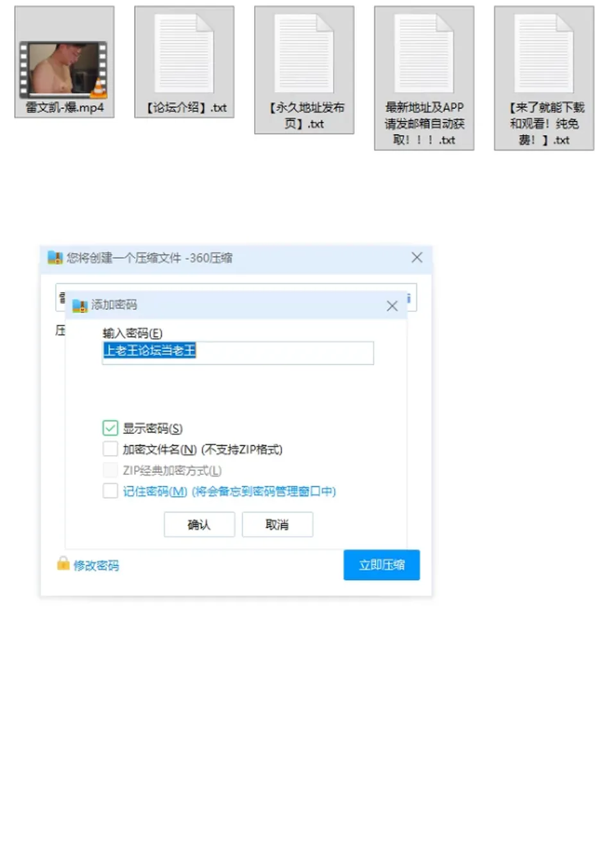Start compression with 立即压缩
The width and height of the screenshot is (616, 849).
(381, 565)
